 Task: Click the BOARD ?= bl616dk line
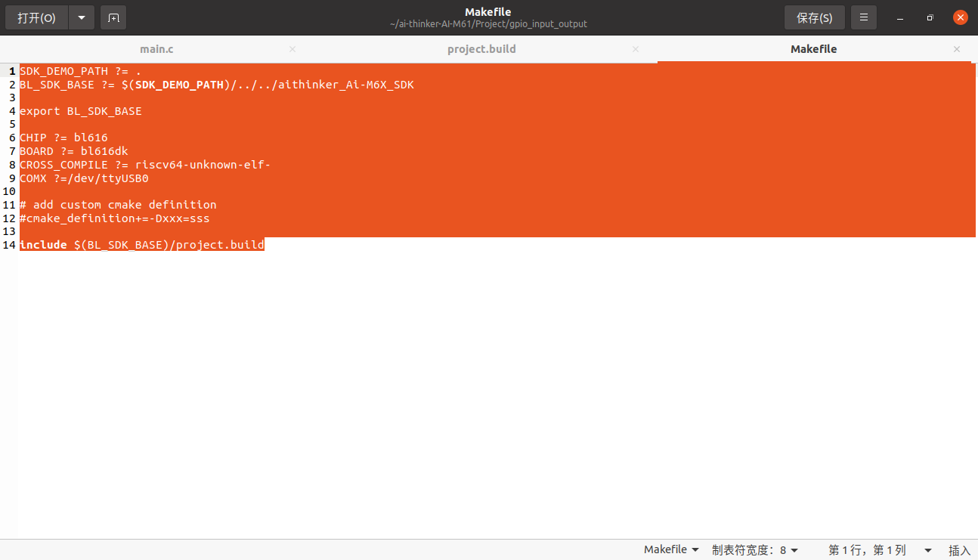74,151
